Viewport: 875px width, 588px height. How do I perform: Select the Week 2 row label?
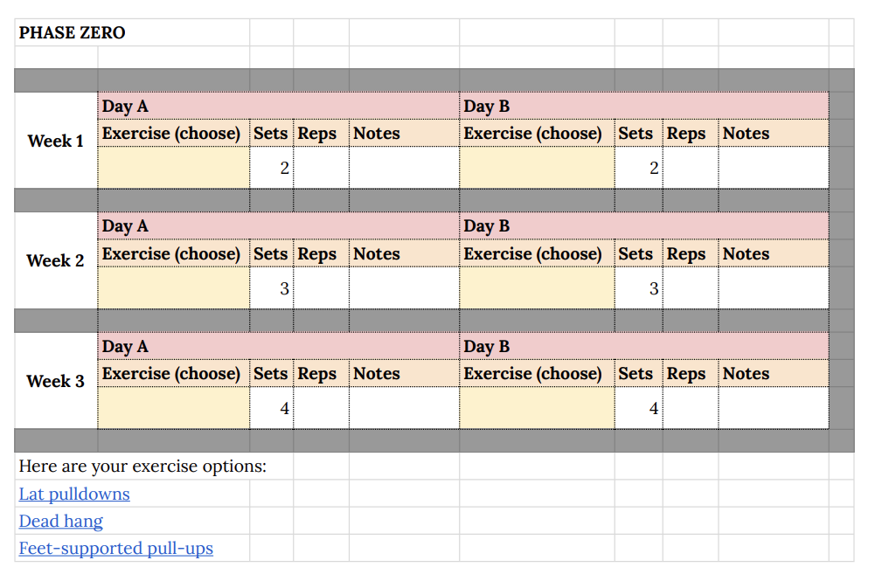56,261
